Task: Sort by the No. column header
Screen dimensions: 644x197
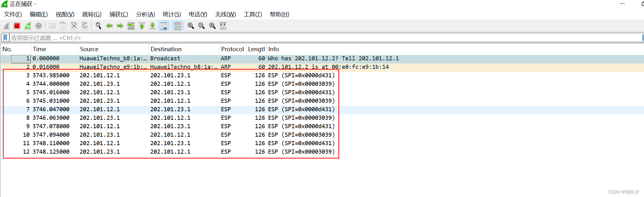Action: coord(16,49)
